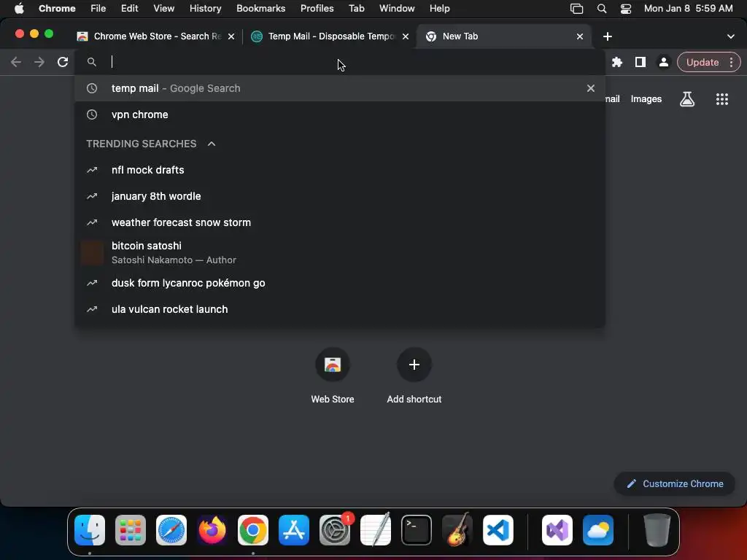Close the New Tab tab

click(580, 36)
